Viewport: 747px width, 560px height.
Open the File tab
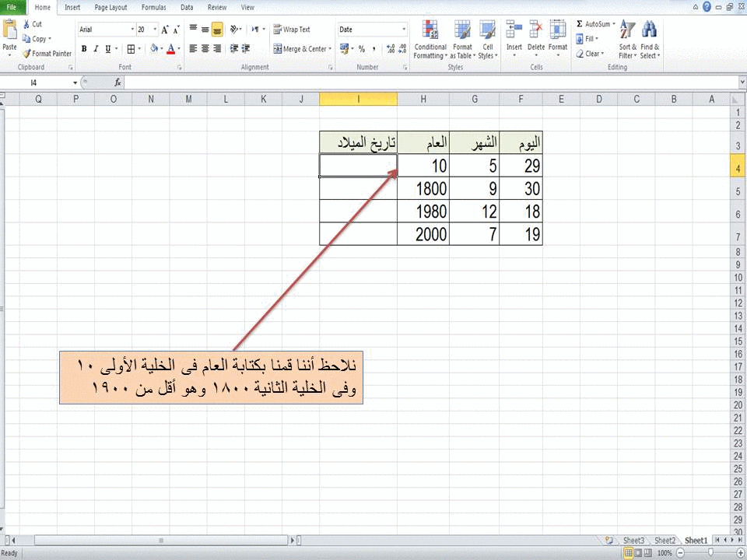(x=12, y=7)
